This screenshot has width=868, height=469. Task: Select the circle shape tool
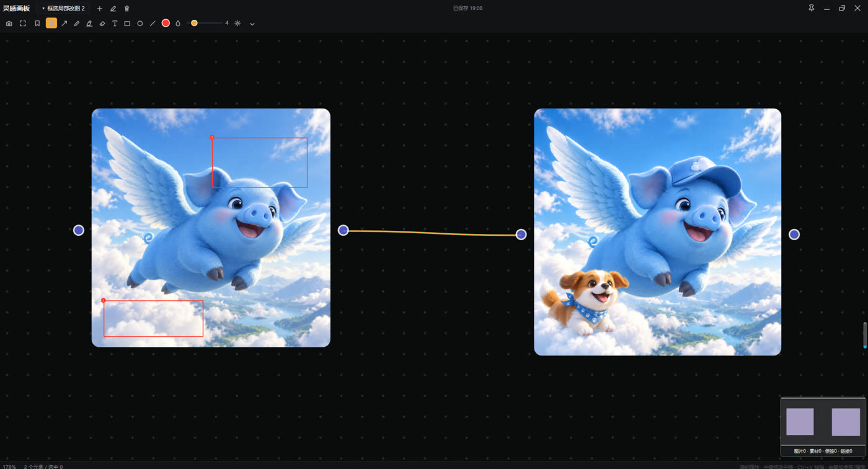(x=140, y=24)
